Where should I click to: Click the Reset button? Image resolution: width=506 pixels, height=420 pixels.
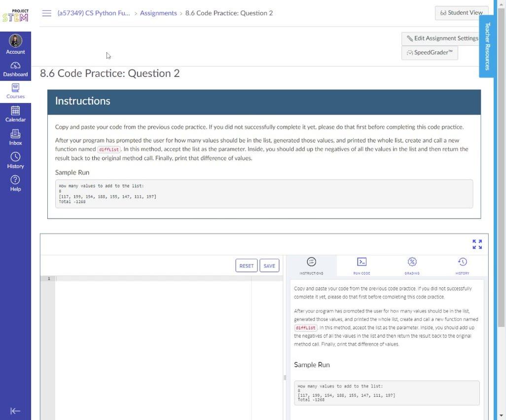[246, 266]
